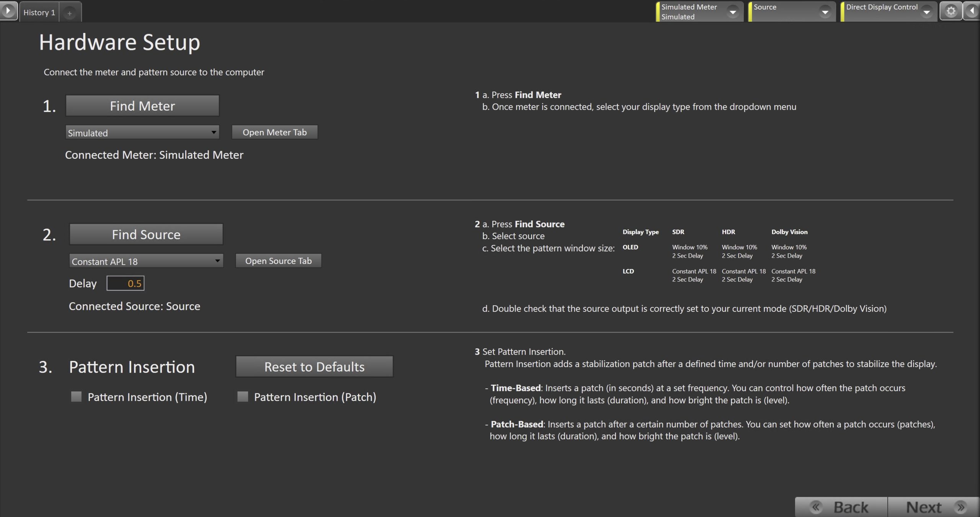Click the collapse panel arrow at top-right

coord(972,11)
